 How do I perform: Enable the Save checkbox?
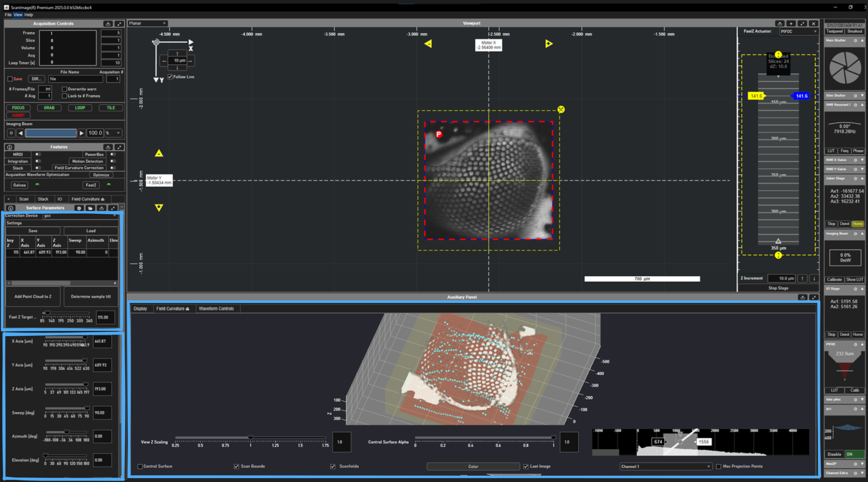point(10,79)
